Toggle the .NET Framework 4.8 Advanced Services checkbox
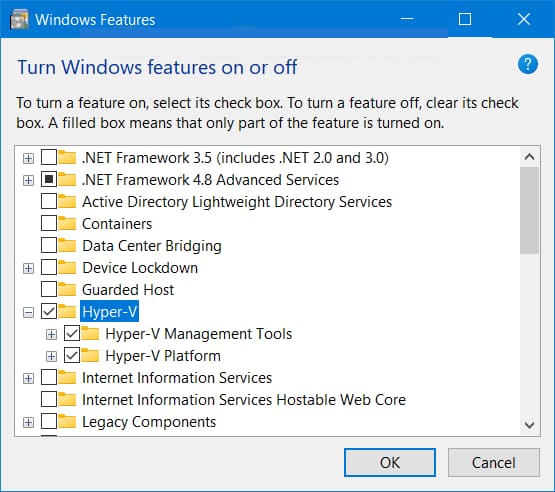This screenshot has width=555, height=492. [x=49, y=180]
